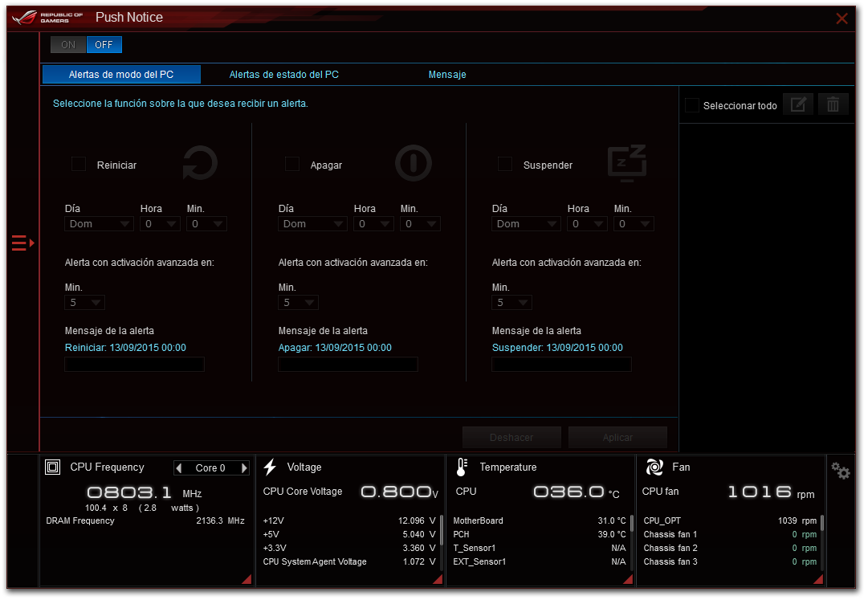Open the Mensaje tab
Viewport: 868px width, 600px height.
point(447,75)
